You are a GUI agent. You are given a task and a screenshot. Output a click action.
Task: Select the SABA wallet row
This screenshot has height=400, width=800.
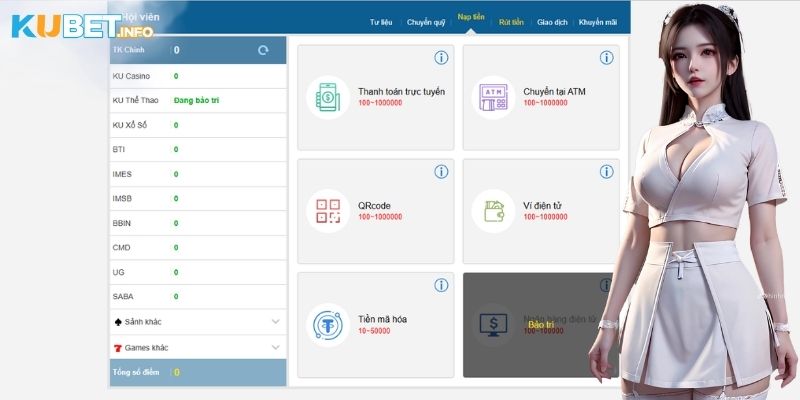coord(198,296)
